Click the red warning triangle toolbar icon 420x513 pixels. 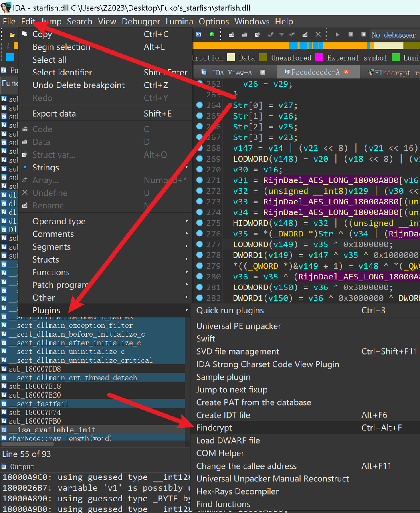199,34
